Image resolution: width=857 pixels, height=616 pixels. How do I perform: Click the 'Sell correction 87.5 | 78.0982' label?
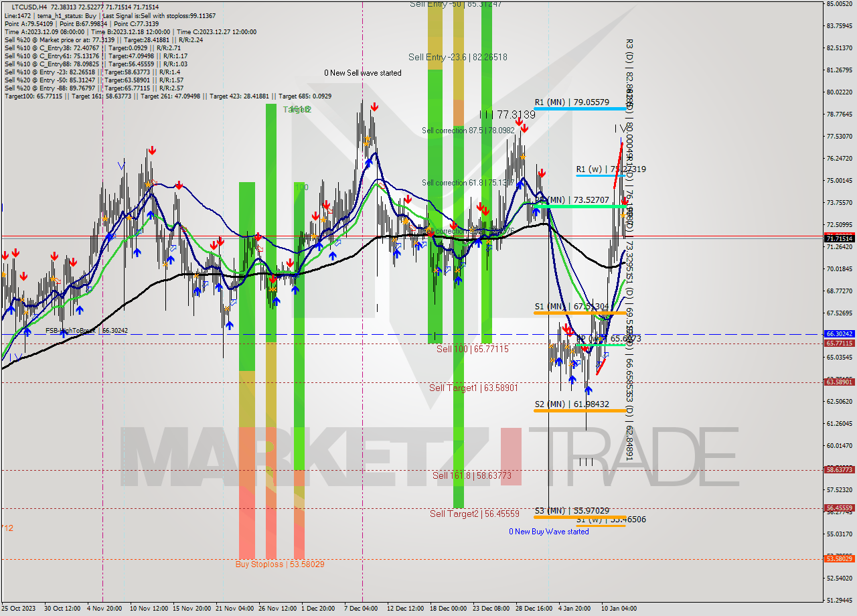click(468, 131)
